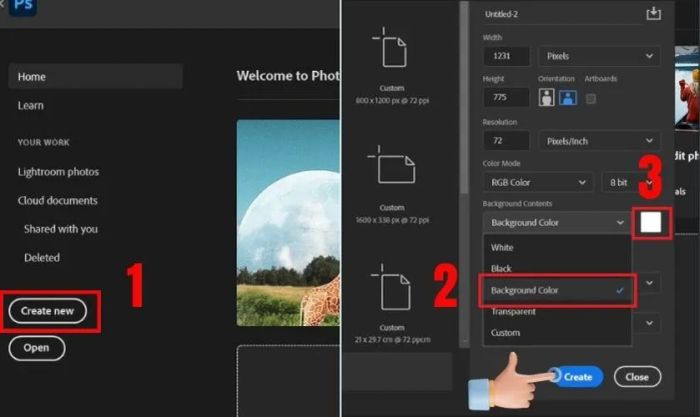Click the Close button in dialog

pyautogui.click(x=637, y=377)
